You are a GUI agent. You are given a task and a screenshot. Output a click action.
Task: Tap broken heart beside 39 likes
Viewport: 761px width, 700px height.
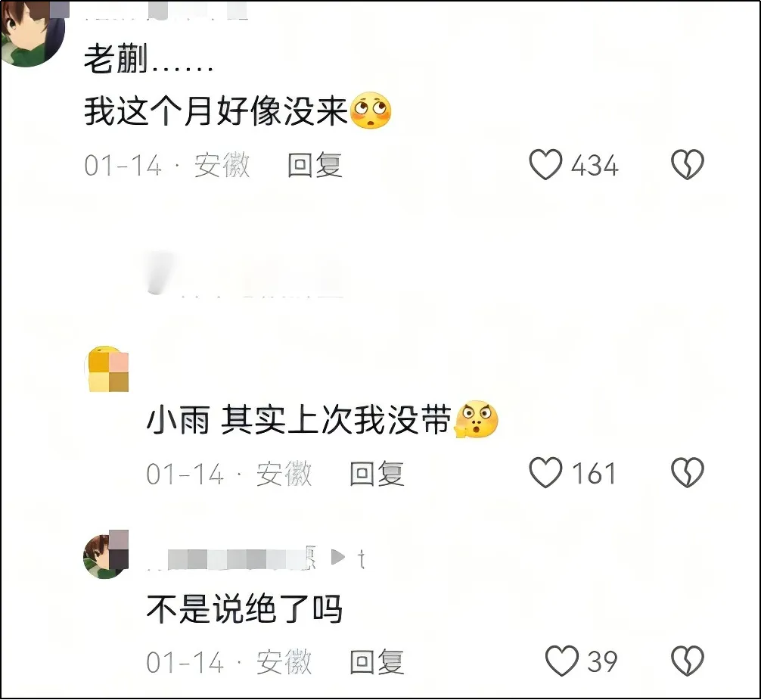[687, 661]
